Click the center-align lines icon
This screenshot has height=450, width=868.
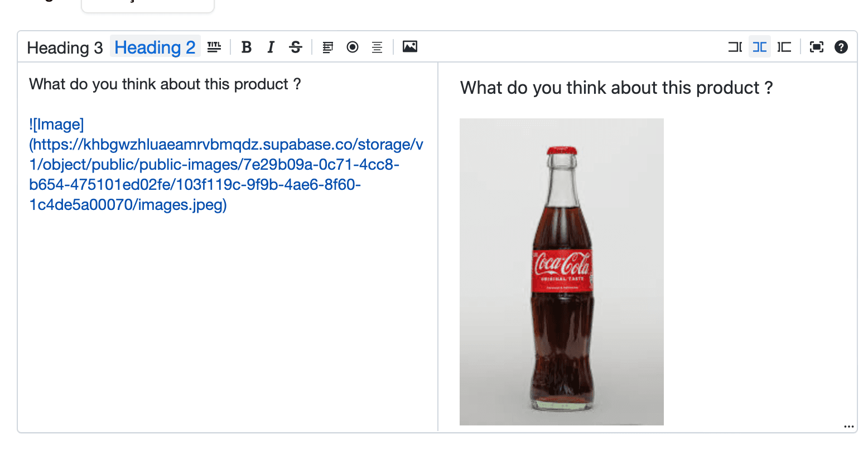[377, 47]
